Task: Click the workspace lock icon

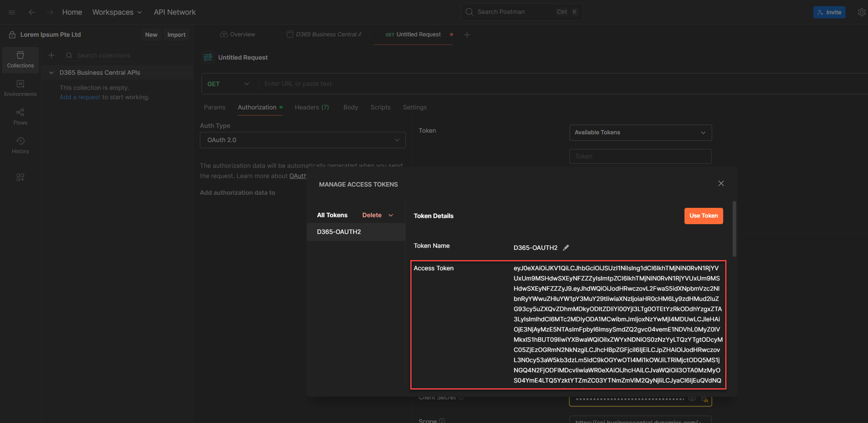Action: point(12,35)
